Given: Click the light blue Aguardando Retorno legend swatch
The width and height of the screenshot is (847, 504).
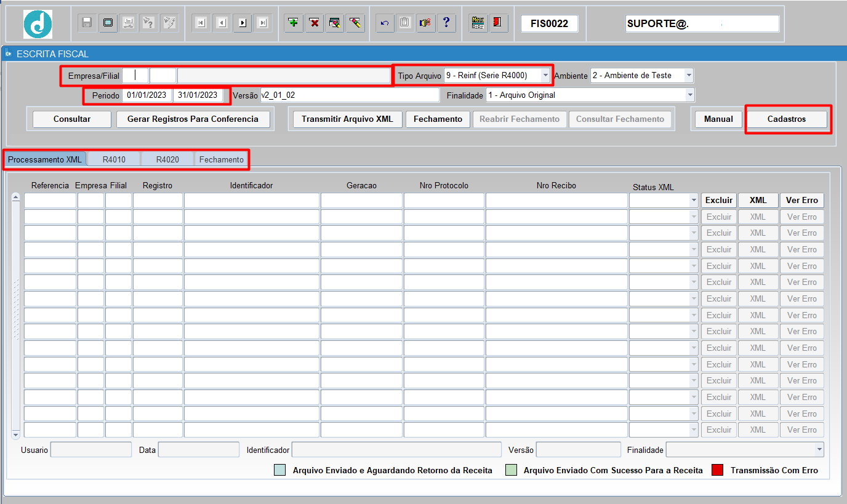Looking at the screenshot, I should coord(279,470).
